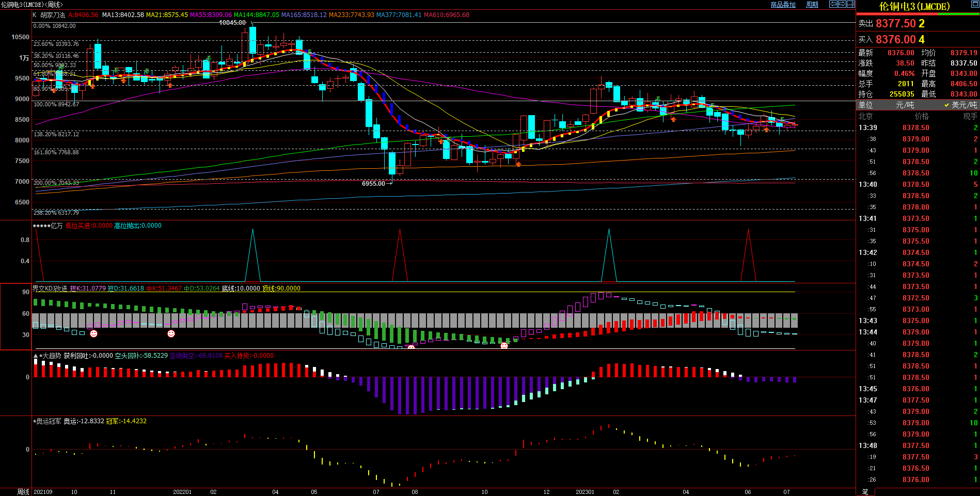Click the star icon before 奥运冠军 indicator
This screenshot has width=980, height=496.
[35, 422]
